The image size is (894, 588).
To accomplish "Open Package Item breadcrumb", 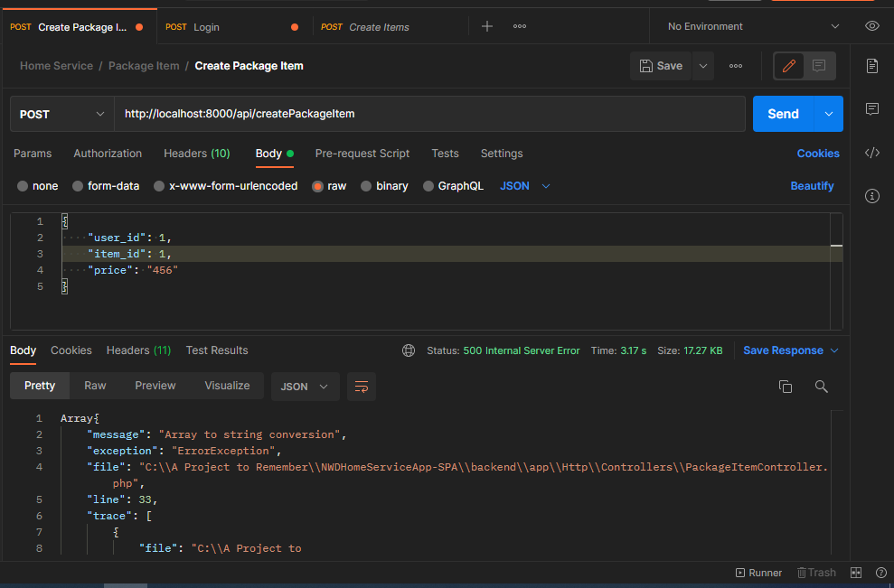I will coord(144,66).
